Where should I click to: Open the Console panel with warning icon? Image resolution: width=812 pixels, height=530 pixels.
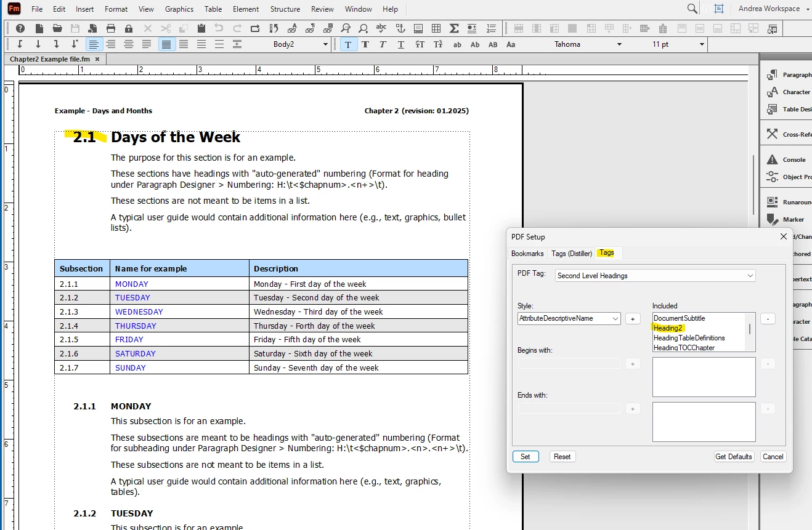787,159
